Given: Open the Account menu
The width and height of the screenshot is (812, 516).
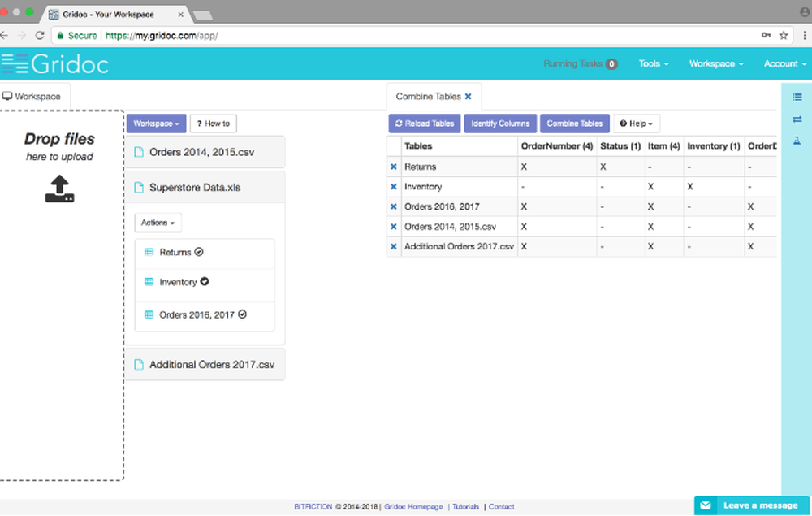Looking at the screenshot, I should (x=782, y=63).
